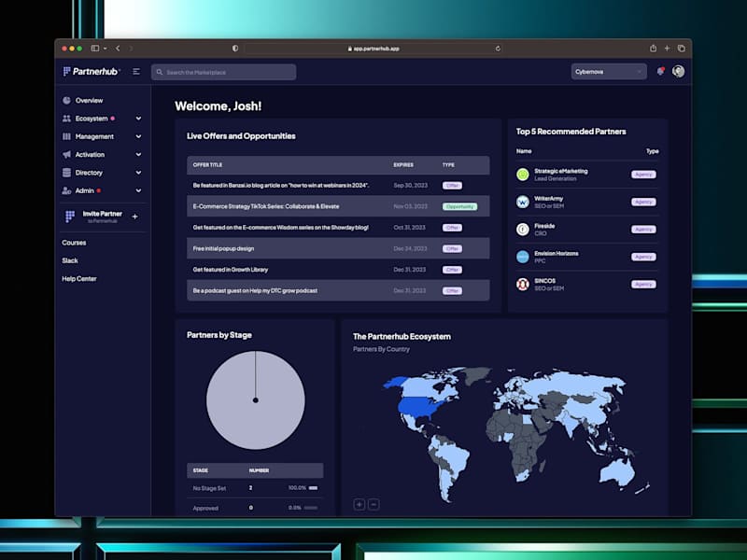
Task: Open the E-commerce Wisdom series offer
Action: (338, 228)
